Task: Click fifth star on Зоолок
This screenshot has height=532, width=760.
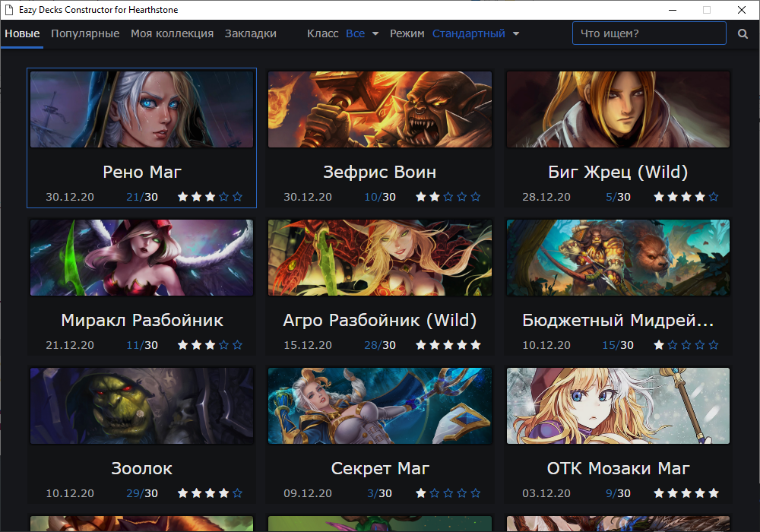Action: click(x=237, y=493)
